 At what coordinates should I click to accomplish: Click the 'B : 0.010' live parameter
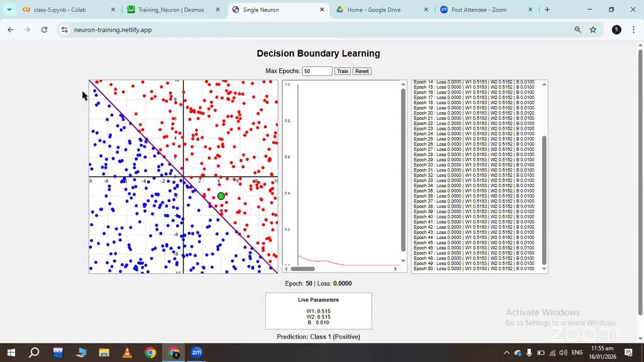318,322
